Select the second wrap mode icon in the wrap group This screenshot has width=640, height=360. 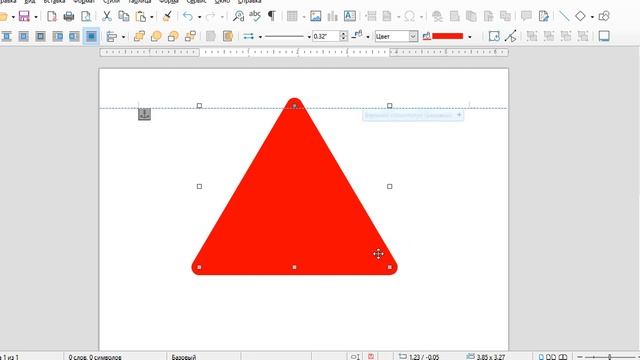click(x=24, y=36)
